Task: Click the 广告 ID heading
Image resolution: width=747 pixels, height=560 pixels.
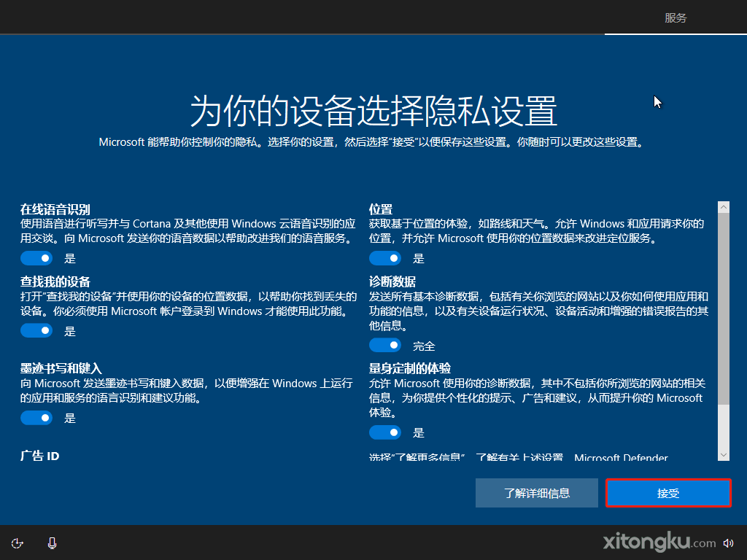Action: point(39,456)
